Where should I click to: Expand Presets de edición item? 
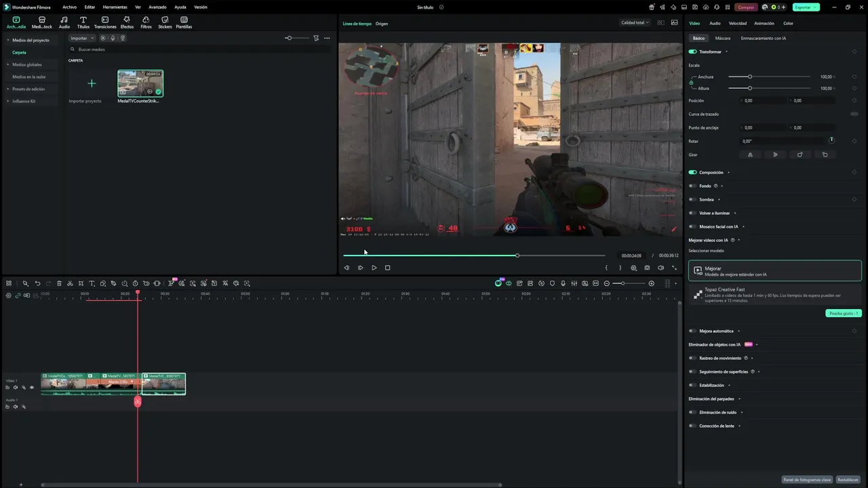coord(8,89)
